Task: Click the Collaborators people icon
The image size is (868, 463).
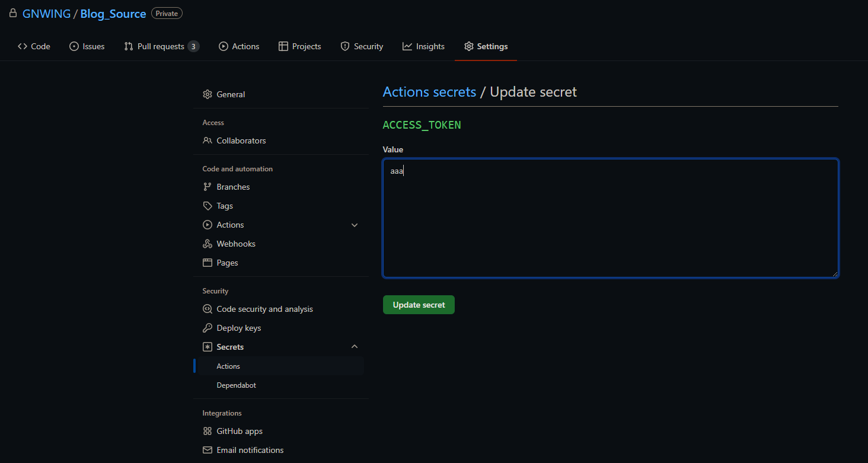Action: (x=208, y=141)
